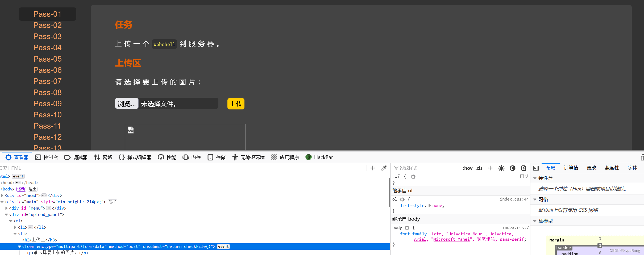
Task: Open Pass-12 in the sidebar menu
Action: pos(47,137)
